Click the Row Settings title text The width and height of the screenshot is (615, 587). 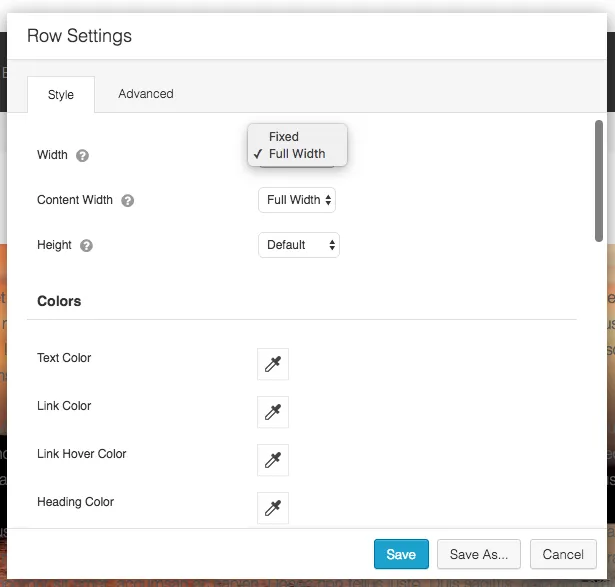(79, 36)
